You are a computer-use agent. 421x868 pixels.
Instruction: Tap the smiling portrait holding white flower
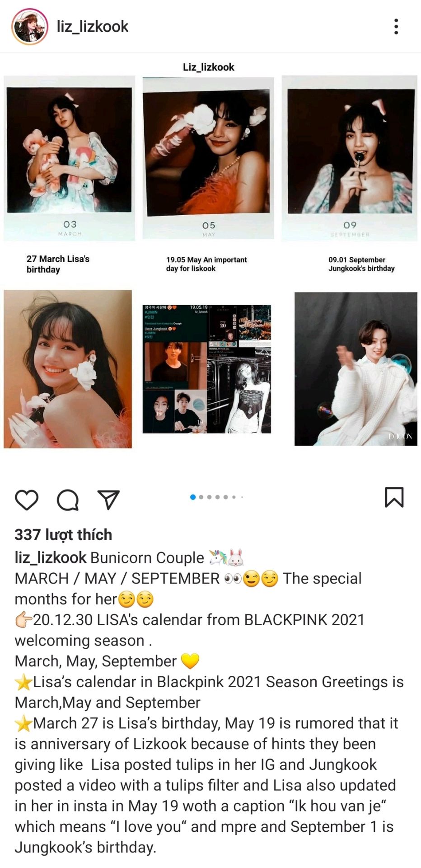click(68, 369)
